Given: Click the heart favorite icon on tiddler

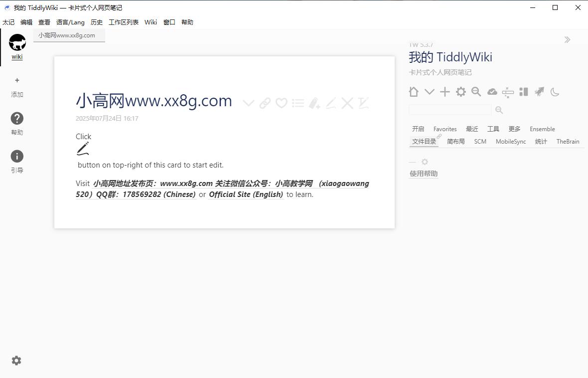Looking at the screenshot, I should tap(281, 103).
